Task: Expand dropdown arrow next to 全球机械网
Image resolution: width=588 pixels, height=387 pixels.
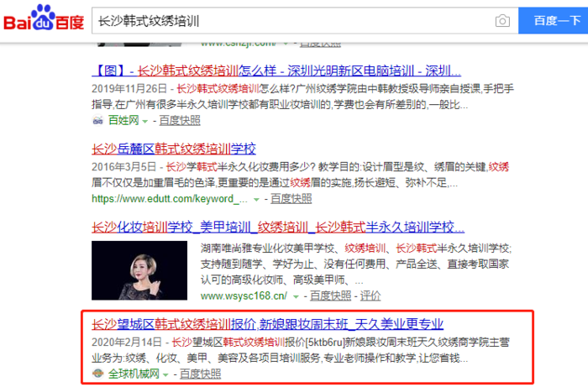Action: (165, 374)
